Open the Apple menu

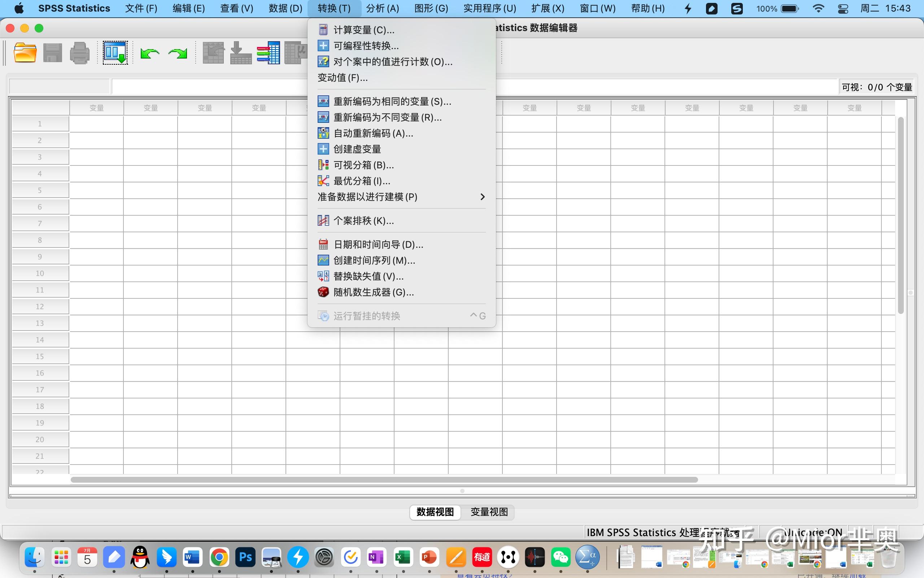19,8
